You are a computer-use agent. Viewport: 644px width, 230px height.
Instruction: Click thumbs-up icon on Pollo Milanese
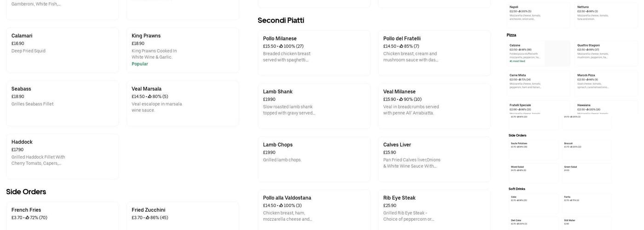(x=281, y=46)
